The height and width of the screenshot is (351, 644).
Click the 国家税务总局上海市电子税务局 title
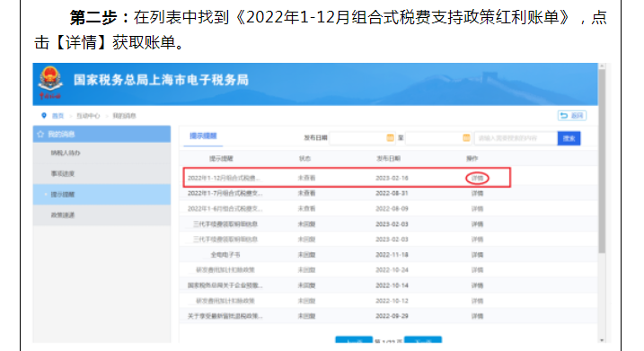(x=161, y=80)
